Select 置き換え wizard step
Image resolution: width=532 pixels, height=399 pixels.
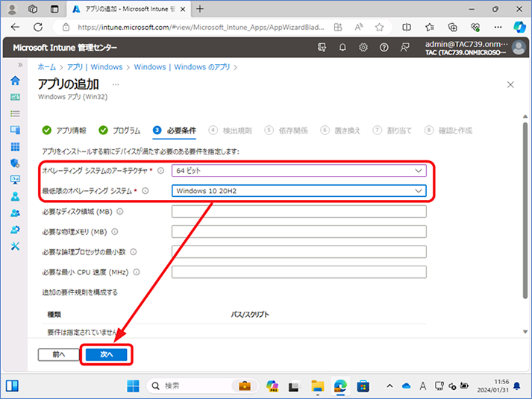click(340, 131)
